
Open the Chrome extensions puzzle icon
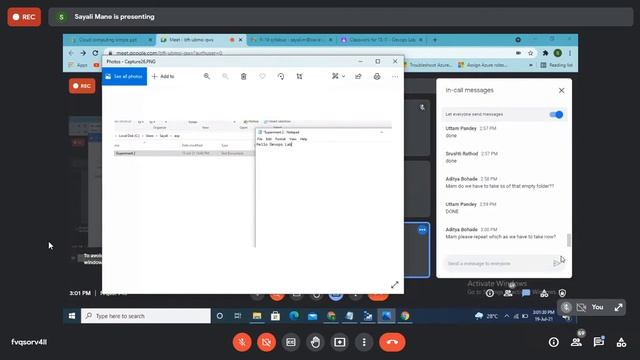coord(545,53)
